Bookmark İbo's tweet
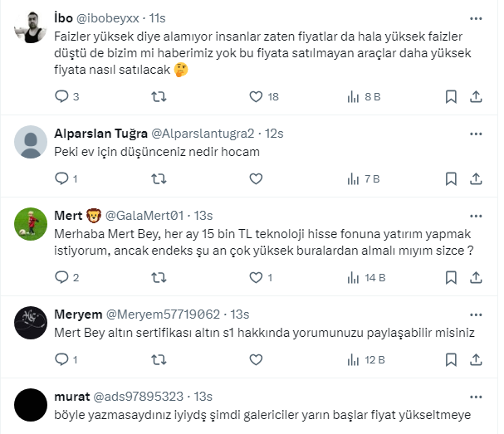504x434 pixels. [451, 96]
